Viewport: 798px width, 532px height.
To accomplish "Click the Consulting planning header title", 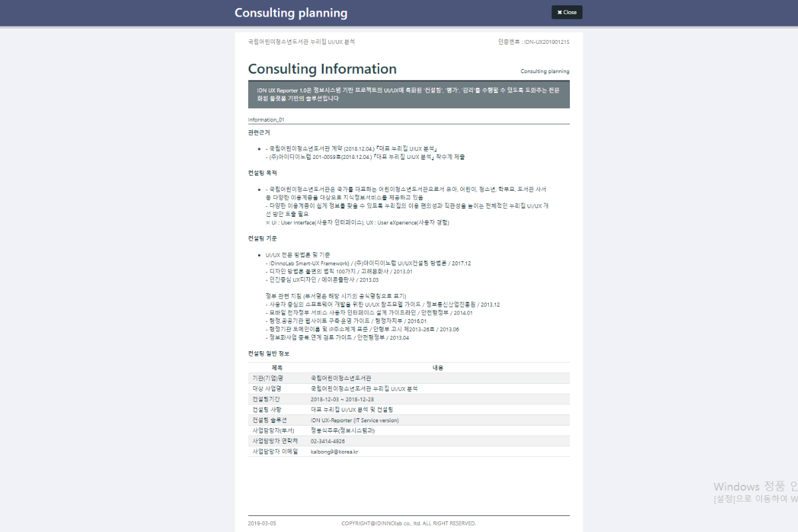I will pos(291,13).
